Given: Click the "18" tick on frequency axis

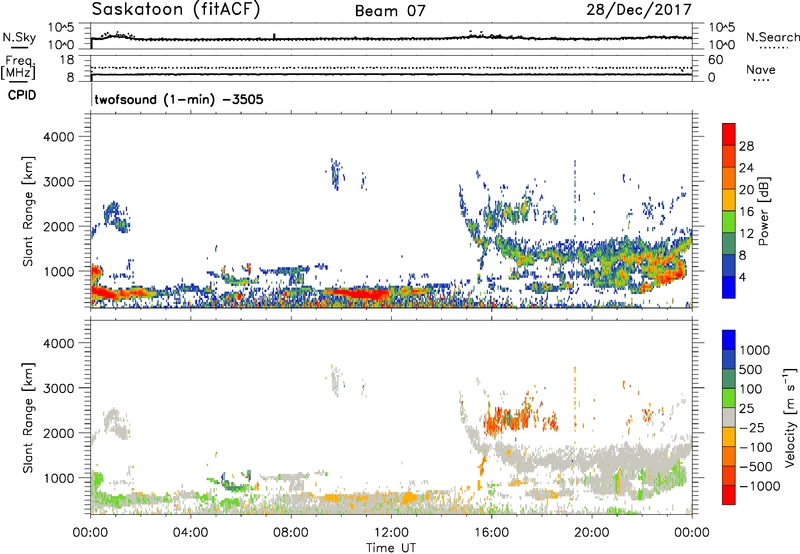Looking at the screenshot, I should (x=67, y=60).
